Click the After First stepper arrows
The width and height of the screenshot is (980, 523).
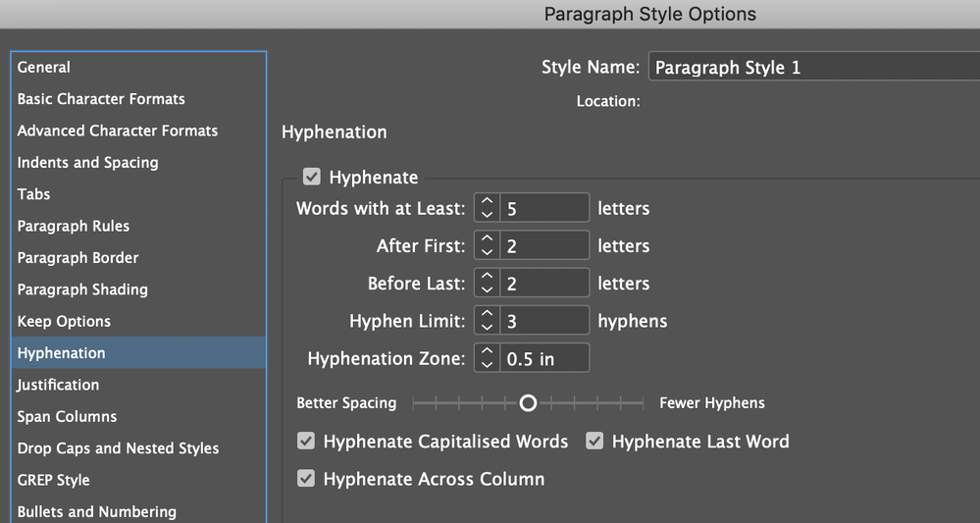pos(487,246)
